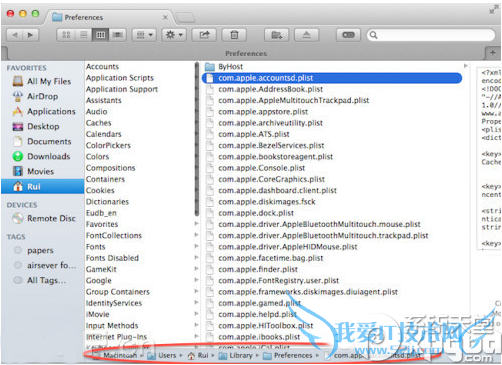Open Downloads in the sidebar

(x=42, y=156)
